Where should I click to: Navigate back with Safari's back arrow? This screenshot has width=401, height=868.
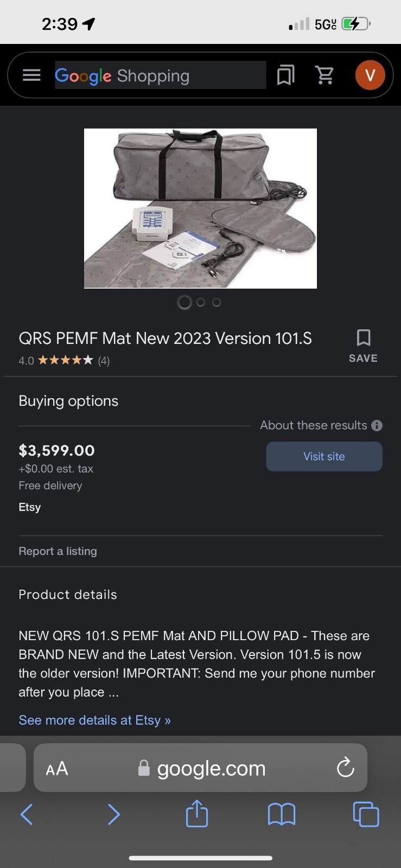tap(27, 814)
